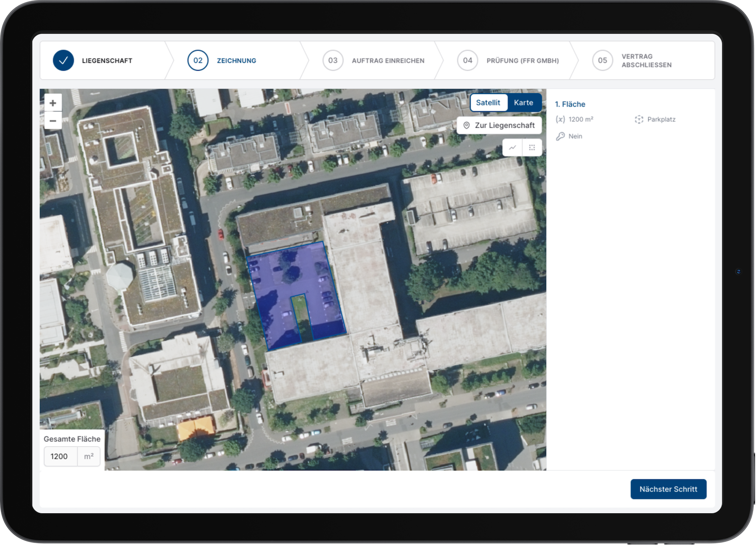Click the Parkplatz usage icon

point(639,119)
